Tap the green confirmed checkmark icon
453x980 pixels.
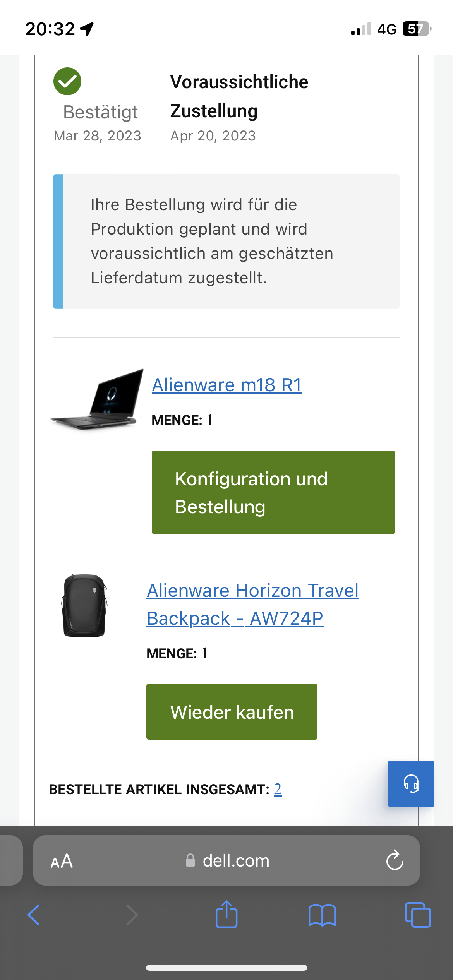67,81
